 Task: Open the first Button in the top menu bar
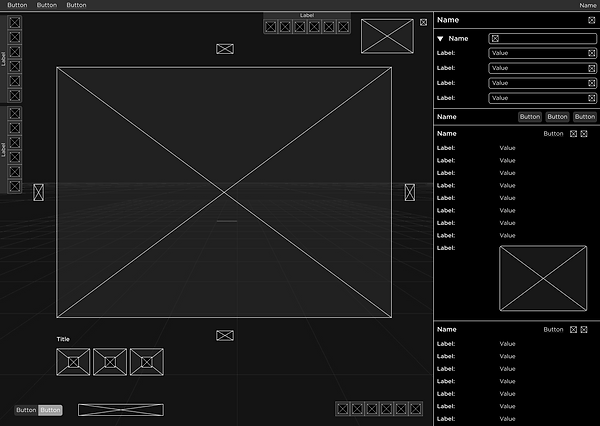click(x=17, y=5)
